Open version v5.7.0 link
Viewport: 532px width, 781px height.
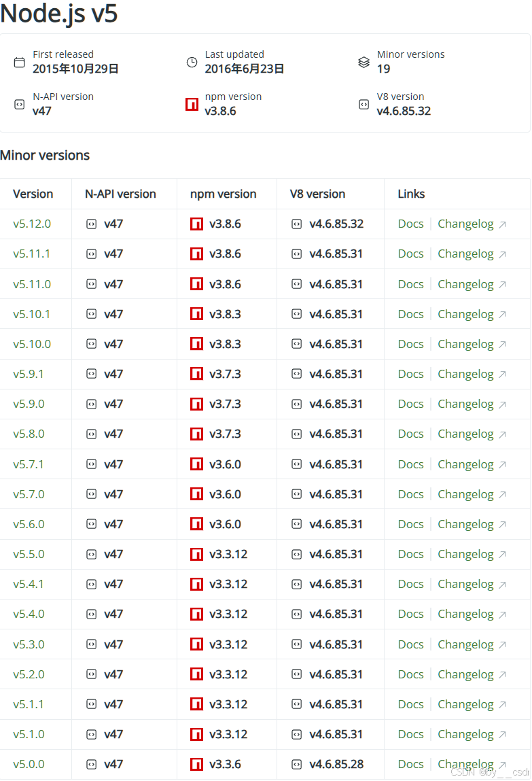pos(29,494)
